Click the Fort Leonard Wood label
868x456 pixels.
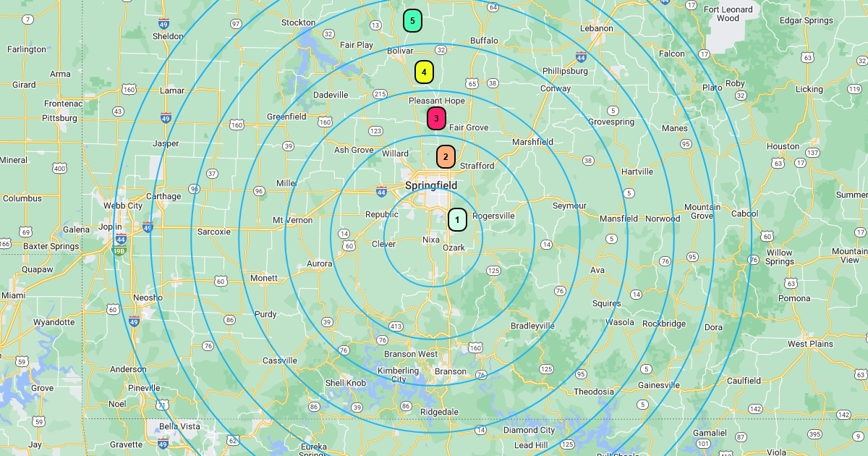pyautogui.click(x=728, y=14)
